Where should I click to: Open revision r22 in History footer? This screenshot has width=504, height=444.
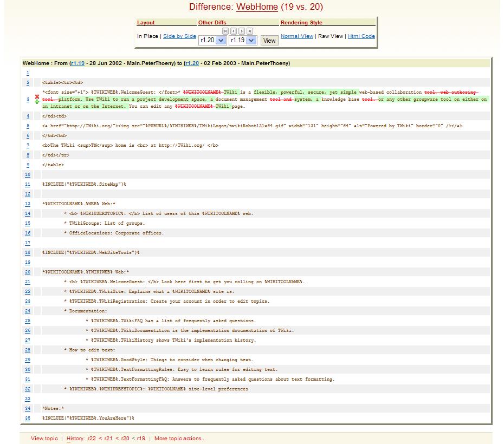[x=91, y=439]
